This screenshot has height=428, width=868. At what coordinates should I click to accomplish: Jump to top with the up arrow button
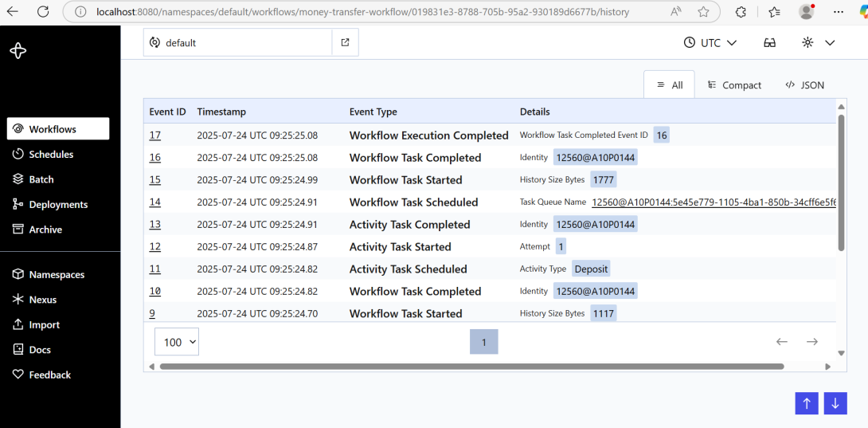(x=806, y=403)
